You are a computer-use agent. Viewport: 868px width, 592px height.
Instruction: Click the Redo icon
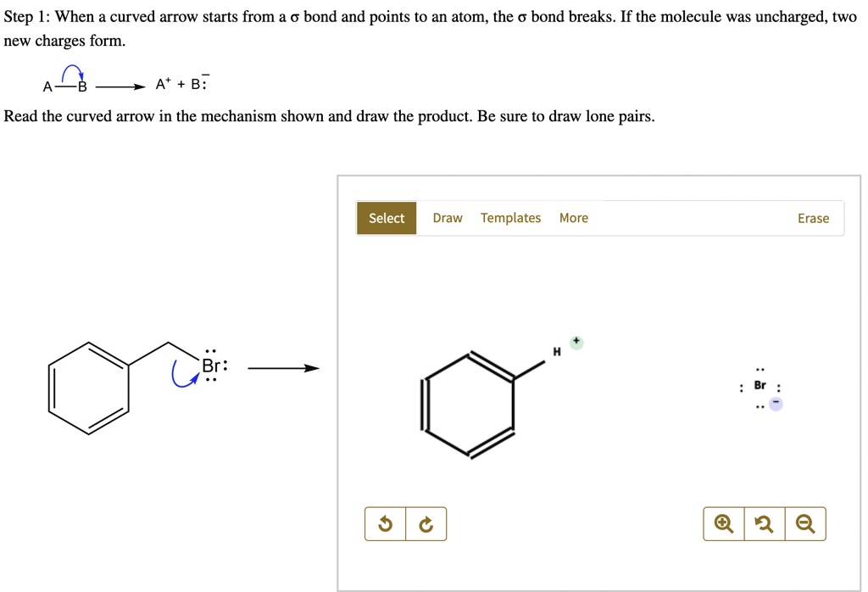[x=426, y=523]
